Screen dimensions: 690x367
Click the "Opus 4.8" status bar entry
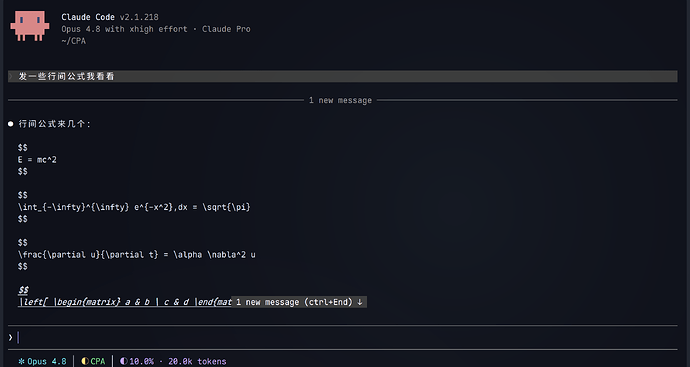[47, 361]
